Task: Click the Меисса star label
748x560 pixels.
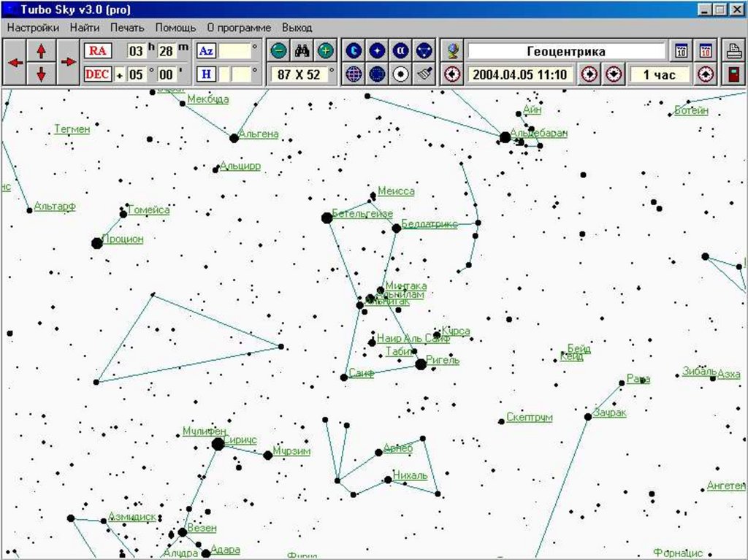Action: pos(397,191)
